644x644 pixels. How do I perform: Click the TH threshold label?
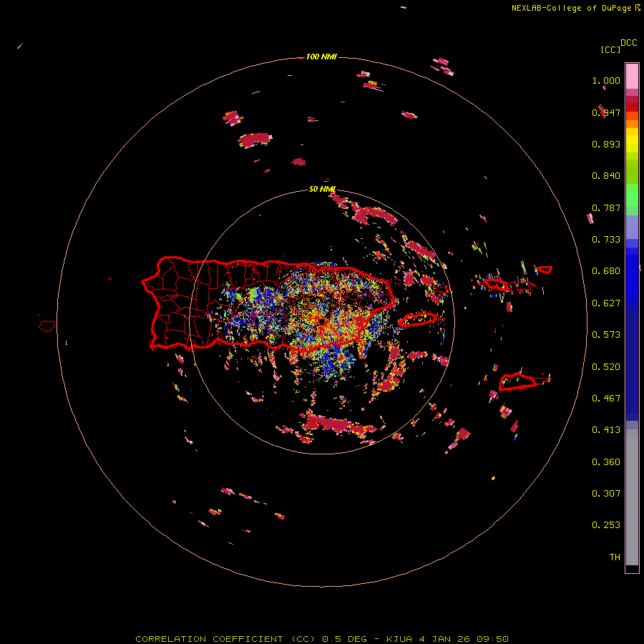[x=615, y=557]
